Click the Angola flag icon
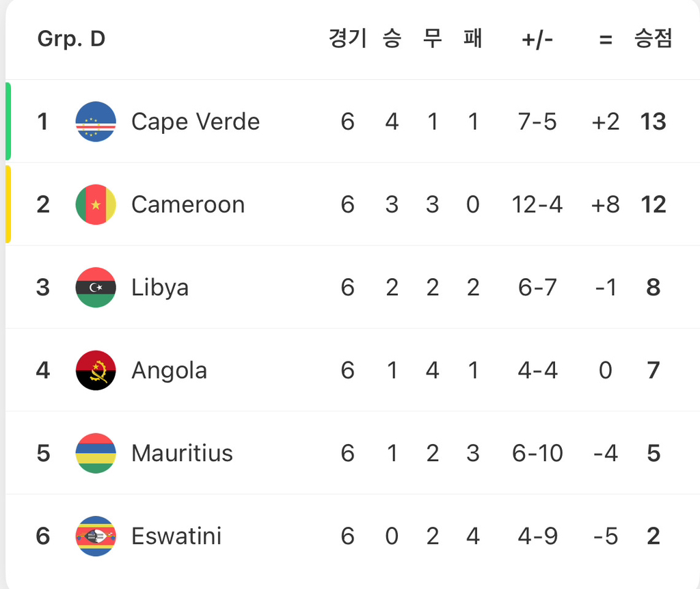The image size is (700, 589). [96, 370]
